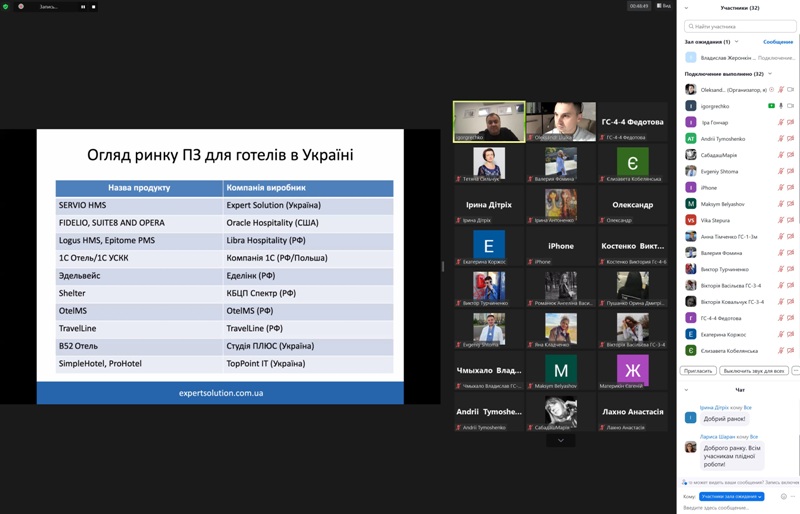
Task: Click Evgeniy Shtoma's crossed-out camera icon
Action: point(790,171)
